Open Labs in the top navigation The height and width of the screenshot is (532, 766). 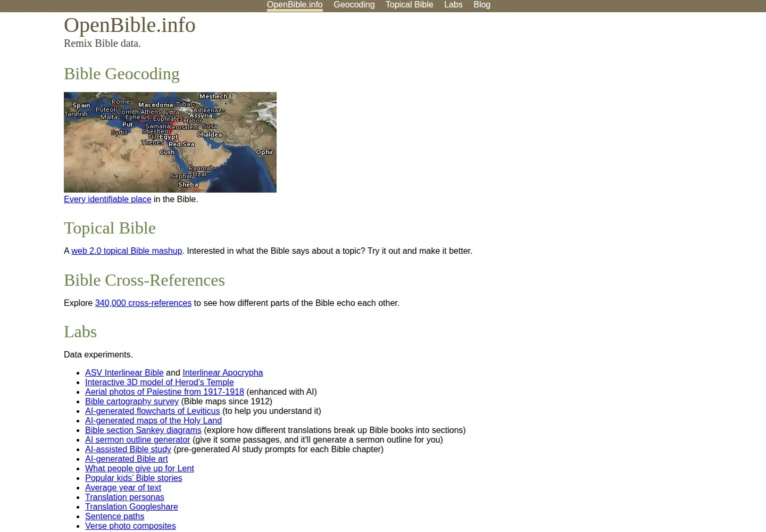coord(453,5)
